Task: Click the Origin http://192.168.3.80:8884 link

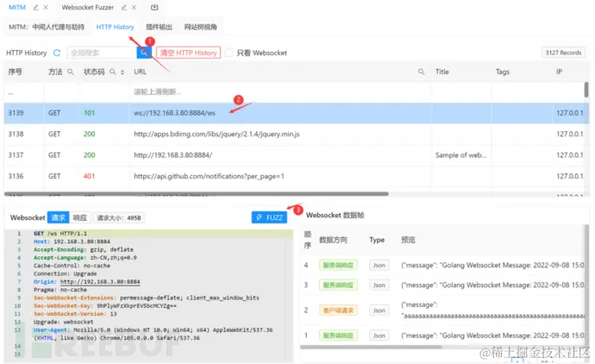Action: point(100,282)
